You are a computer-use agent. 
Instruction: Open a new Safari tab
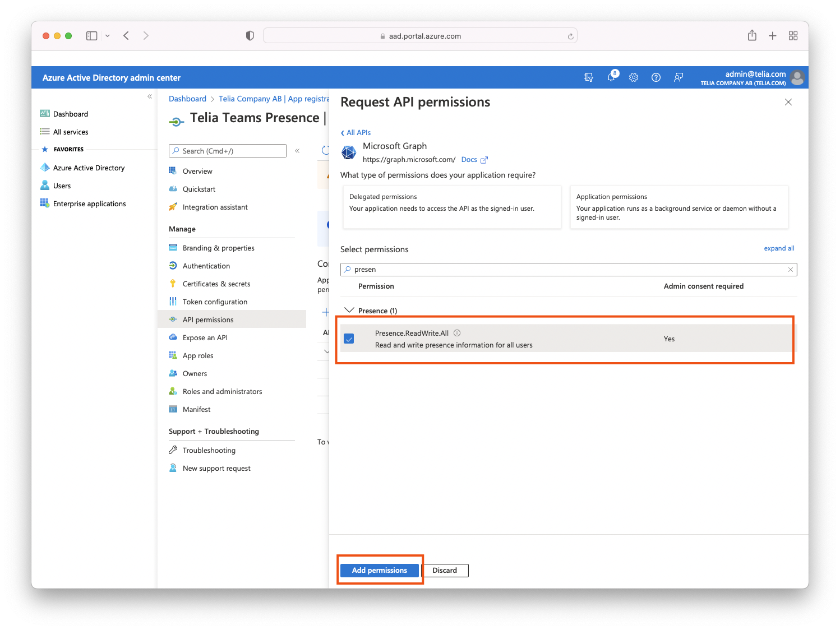tap(772, 36)
